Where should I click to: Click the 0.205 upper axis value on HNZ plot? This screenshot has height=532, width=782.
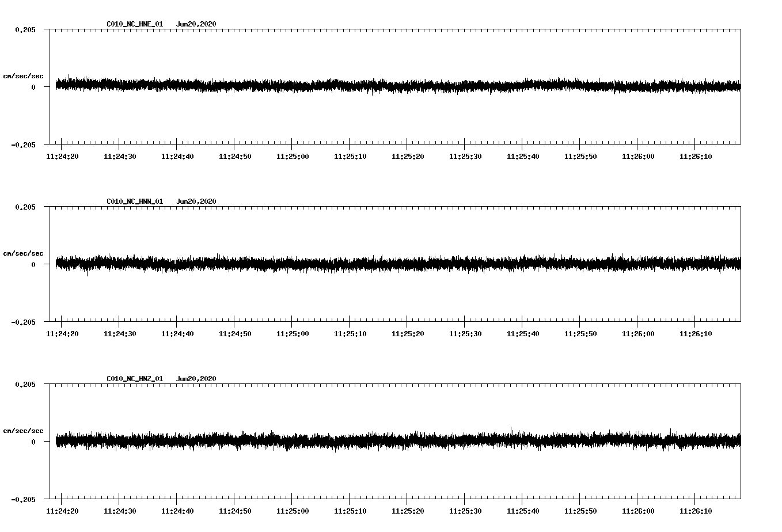25,384
